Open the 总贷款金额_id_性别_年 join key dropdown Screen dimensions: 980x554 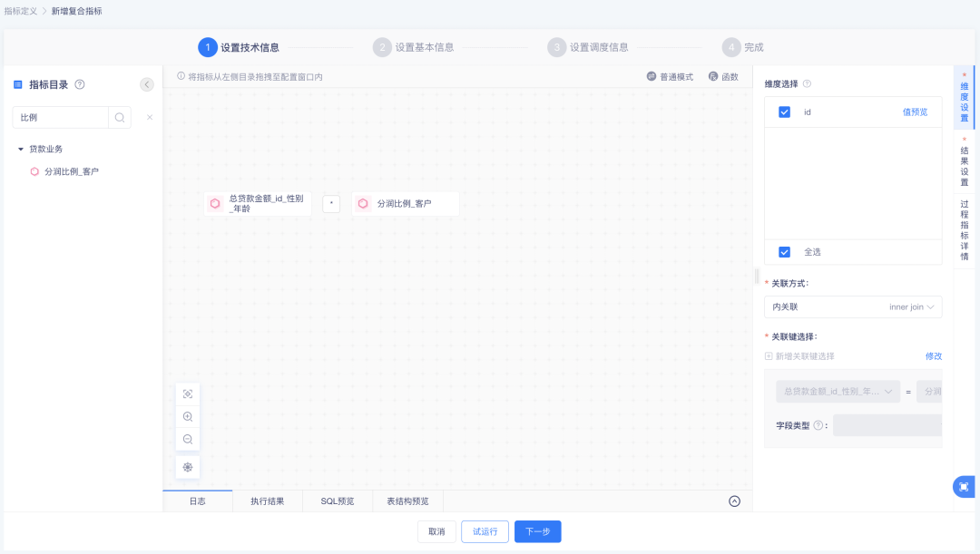837,392
